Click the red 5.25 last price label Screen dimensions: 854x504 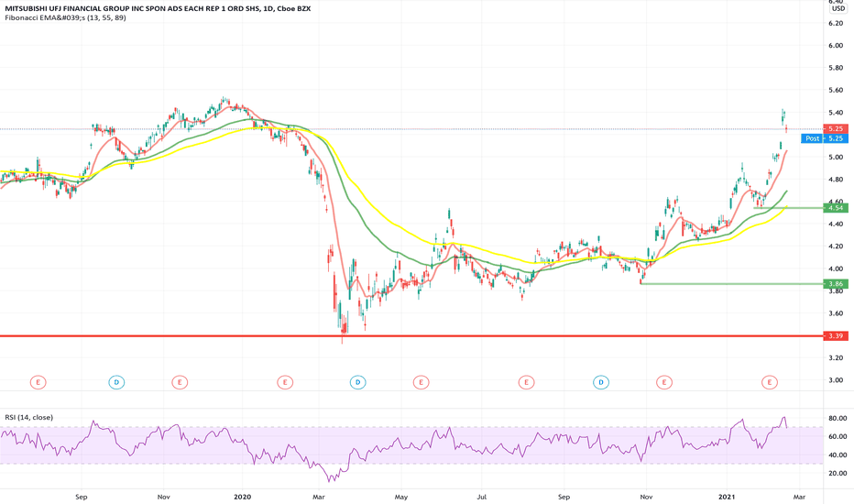pos(836,128)
